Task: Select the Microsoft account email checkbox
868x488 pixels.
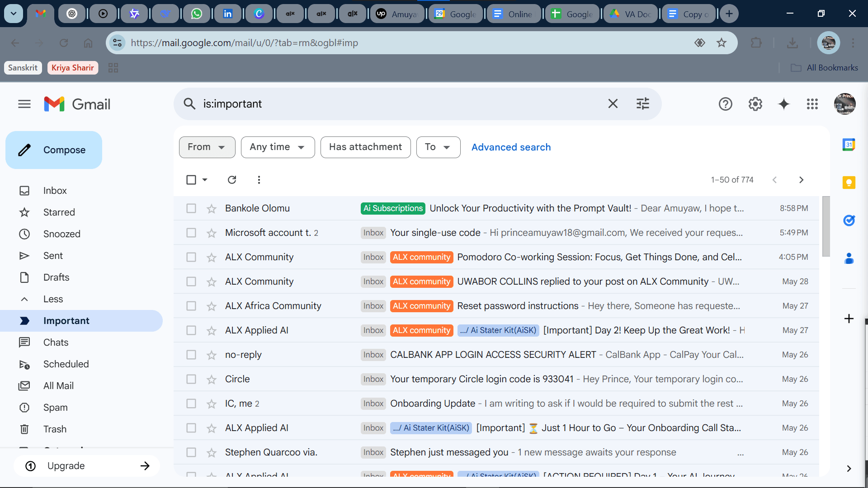Action: pyautogui.click(x=191, y=233)
